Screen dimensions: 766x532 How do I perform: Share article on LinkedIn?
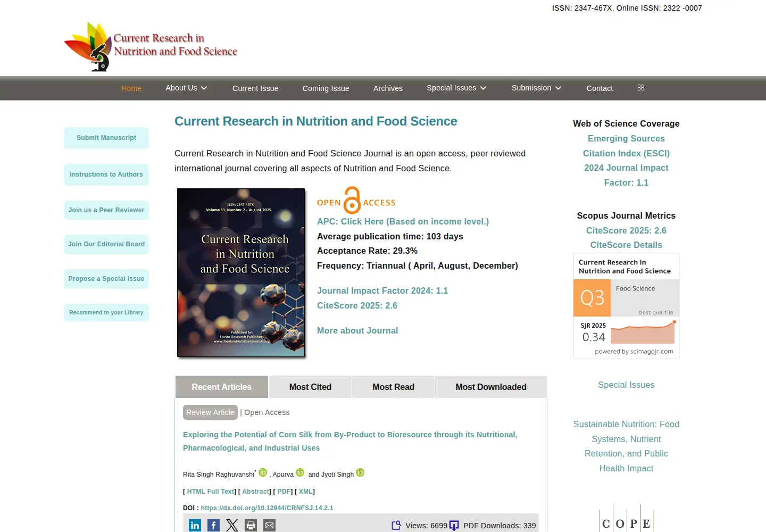[195, 526]
